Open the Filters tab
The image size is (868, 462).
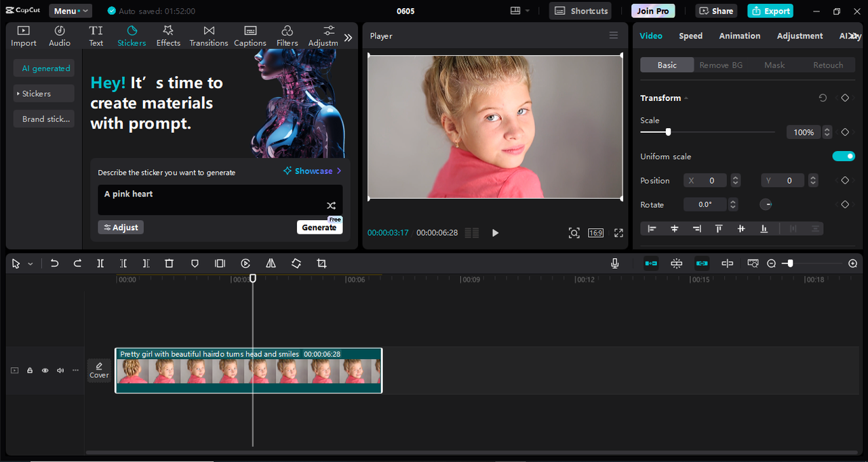pos(287,36)
